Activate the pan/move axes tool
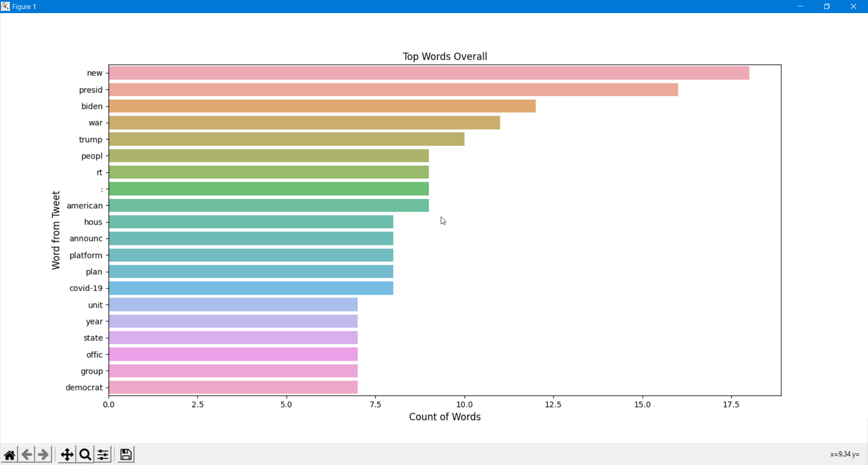 pyautogui.click(x=67, y=454)
